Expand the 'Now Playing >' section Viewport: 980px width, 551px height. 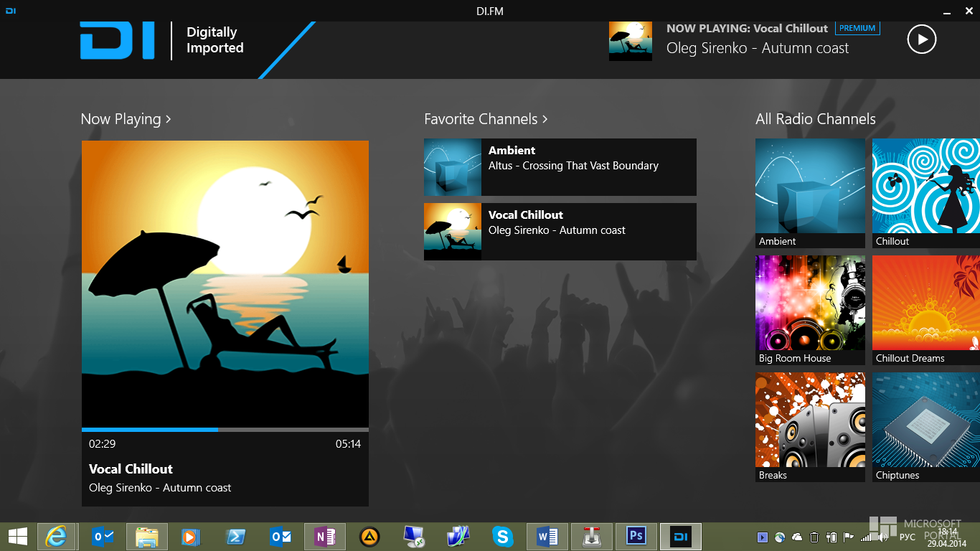(x=126, y=119)
